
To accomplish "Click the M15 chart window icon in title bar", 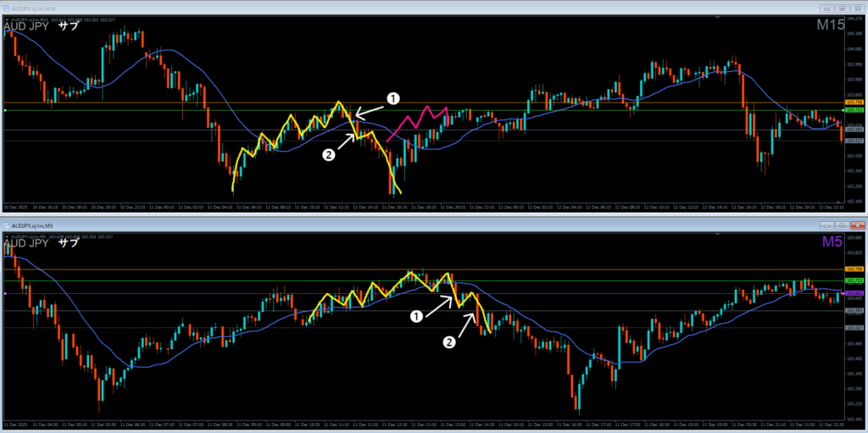I will pos(6,8).
